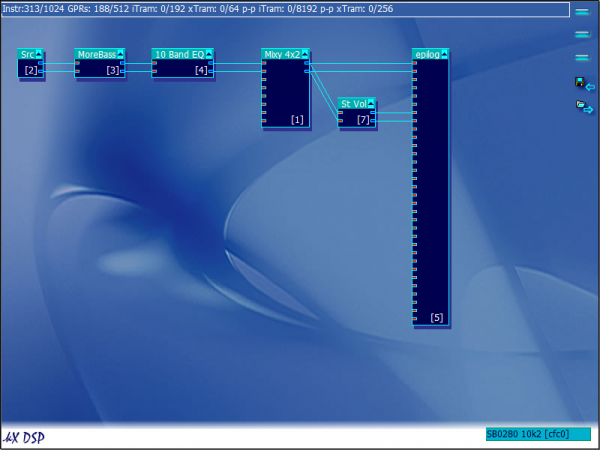Select the St Vol module title
This screenshot has width=600, height=450.
coord(352,103)
